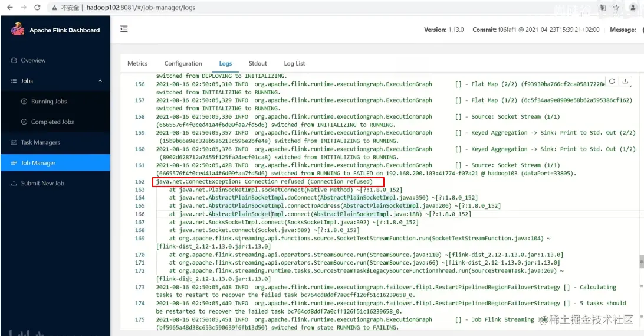Click log line number 166

[x=140, y=214]
